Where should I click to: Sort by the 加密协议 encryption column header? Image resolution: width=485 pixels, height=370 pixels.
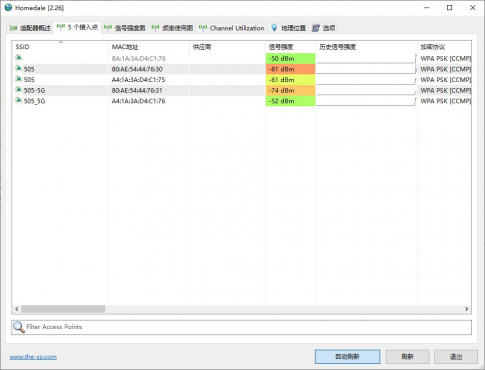444,47
